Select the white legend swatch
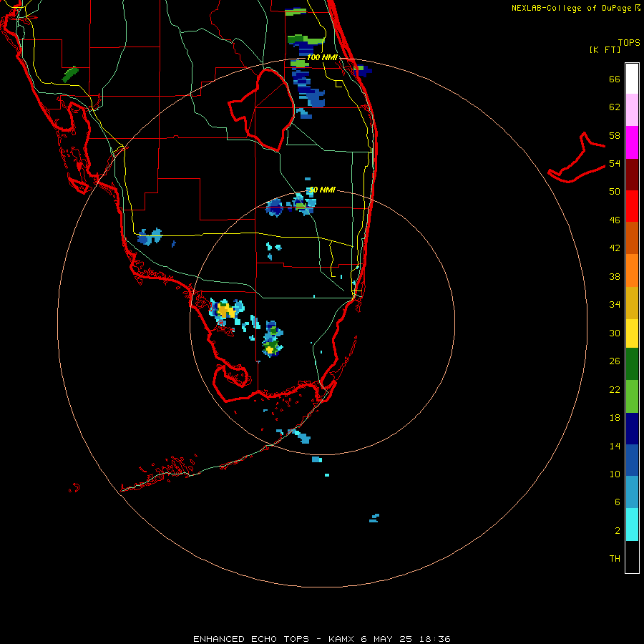Image resolution: width=644 pixels, height=644 pixels. pyautogui.click(x=632, y=79)
